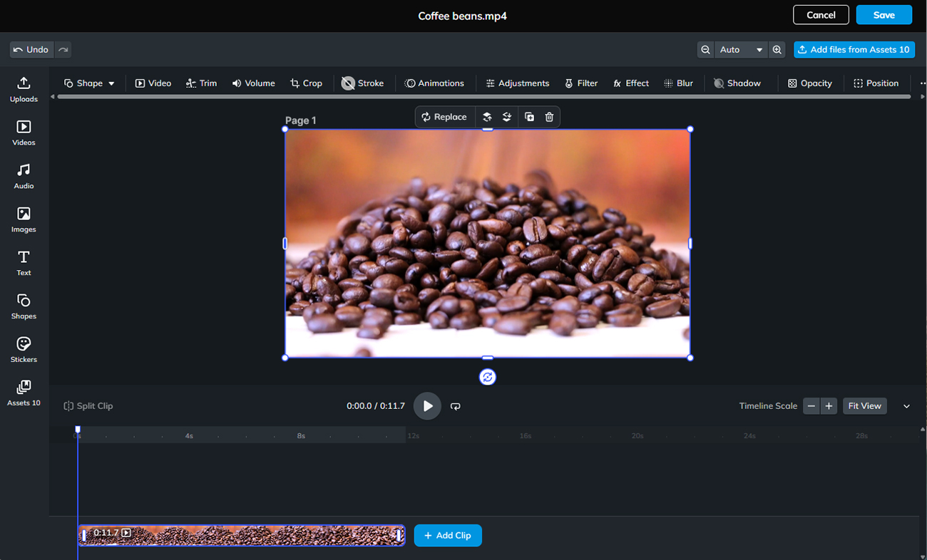This screenshot has height=560, width=927.
Task: Open the Stickers panel
Action: (x=24, y=350)
